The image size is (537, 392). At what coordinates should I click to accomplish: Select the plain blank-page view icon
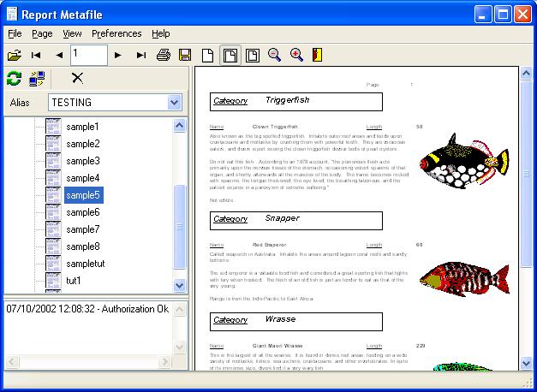point(207,56)
